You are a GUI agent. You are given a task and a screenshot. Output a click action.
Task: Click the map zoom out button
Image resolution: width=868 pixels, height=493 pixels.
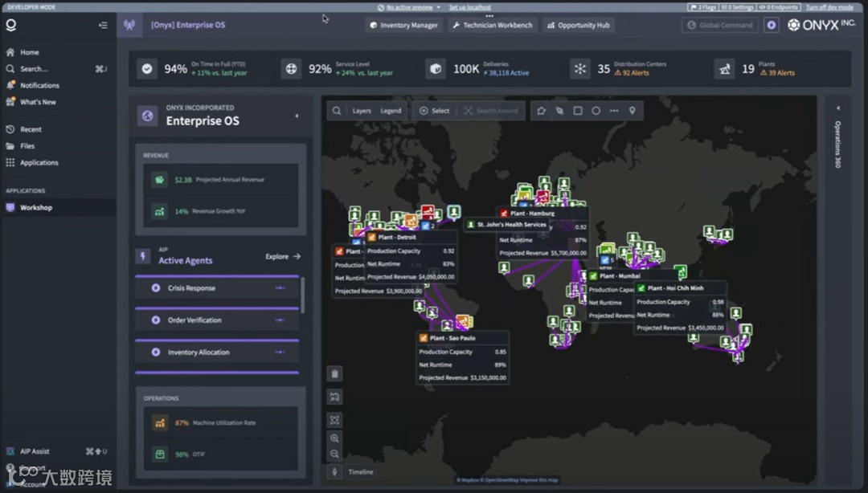pos(335,454)
